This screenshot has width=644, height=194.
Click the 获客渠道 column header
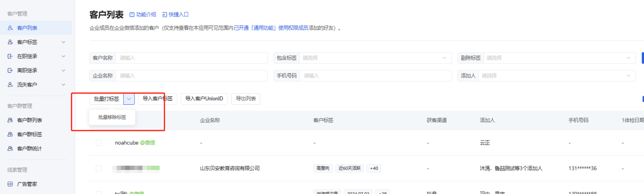(x=437, y=120)
